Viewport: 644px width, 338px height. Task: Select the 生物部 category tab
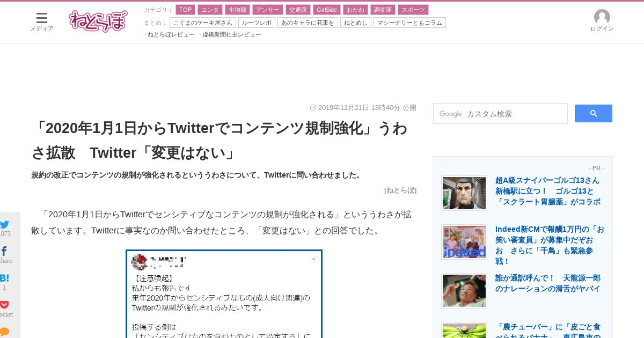point(237,10)
